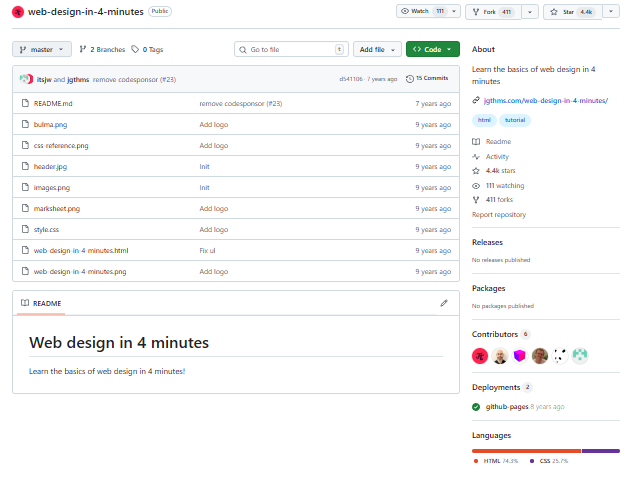Open the images.png file
This screenshot has height=484, width=635.
coord(52,187)
